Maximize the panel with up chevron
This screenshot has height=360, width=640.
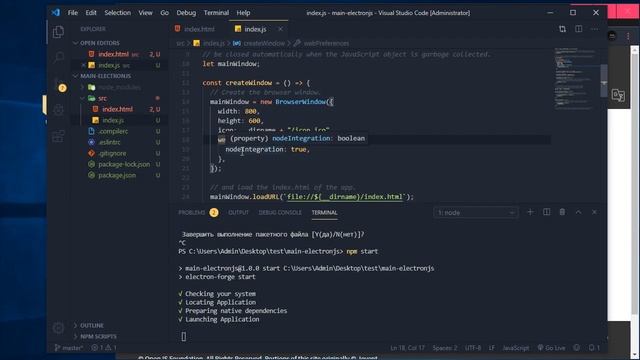point(578,212)
